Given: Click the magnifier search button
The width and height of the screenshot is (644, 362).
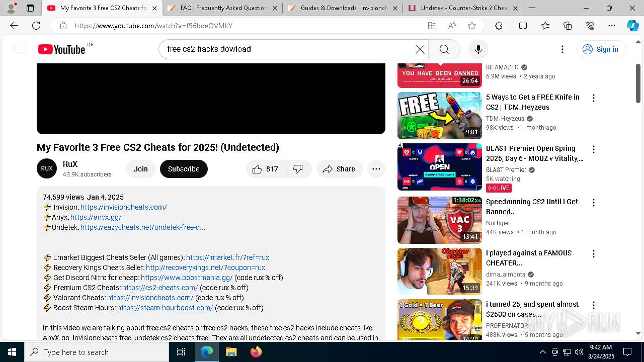Looking at the screenshot, I should pos(444,49).
